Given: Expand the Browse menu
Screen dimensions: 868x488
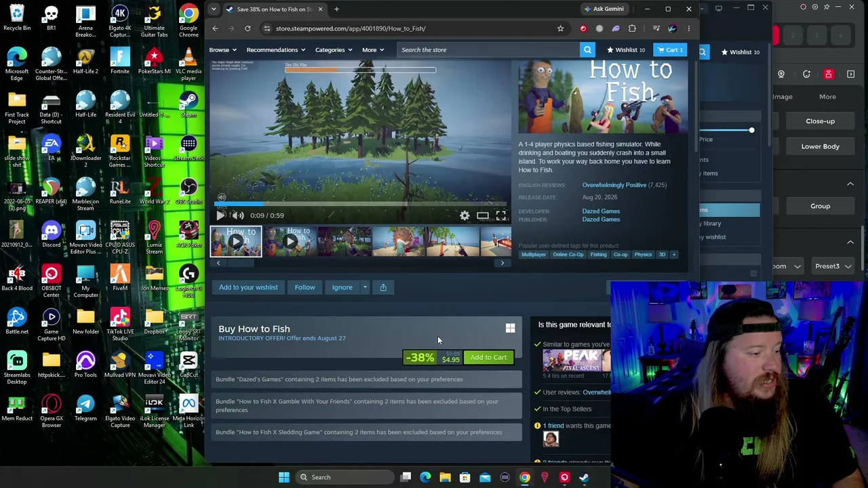Looking at the screenshot, I should pyautogui.click(x=222, y=49).
